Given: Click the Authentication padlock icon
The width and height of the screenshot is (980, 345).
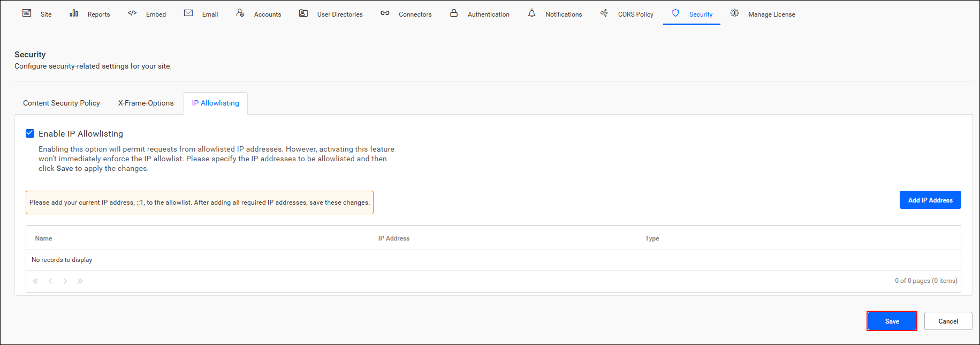Looking at the screenshot, I should click(x=454, y=13).
